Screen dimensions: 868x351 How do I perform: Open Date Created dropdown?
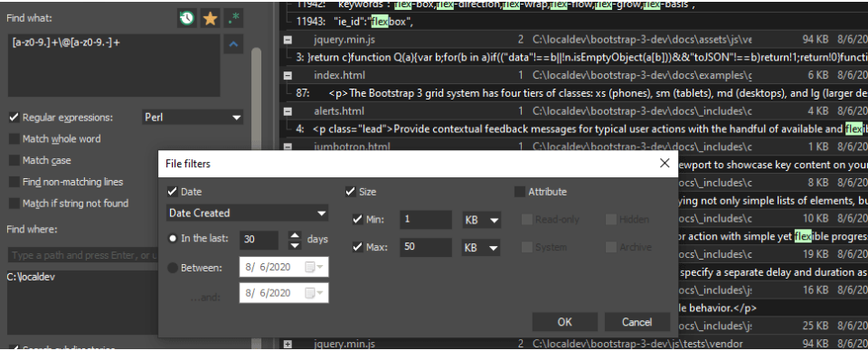248,213
